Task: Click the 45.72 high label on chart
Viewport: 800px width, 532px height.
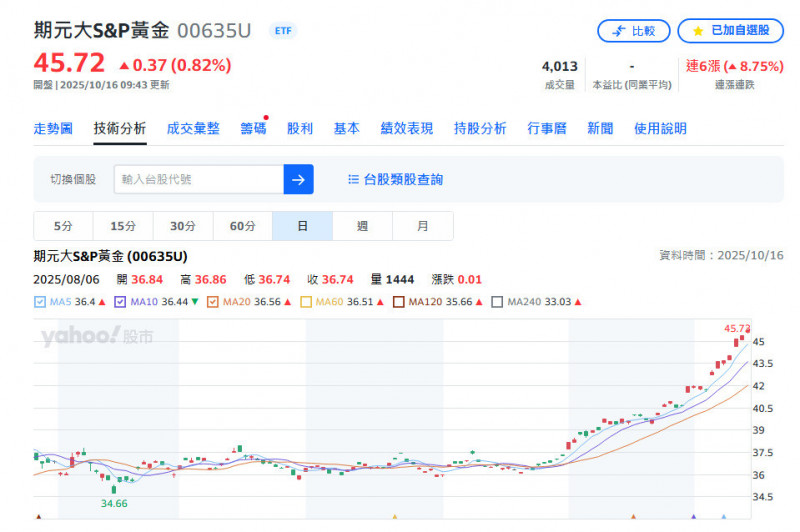Action: pyautogui.click(x=737, y=328)
